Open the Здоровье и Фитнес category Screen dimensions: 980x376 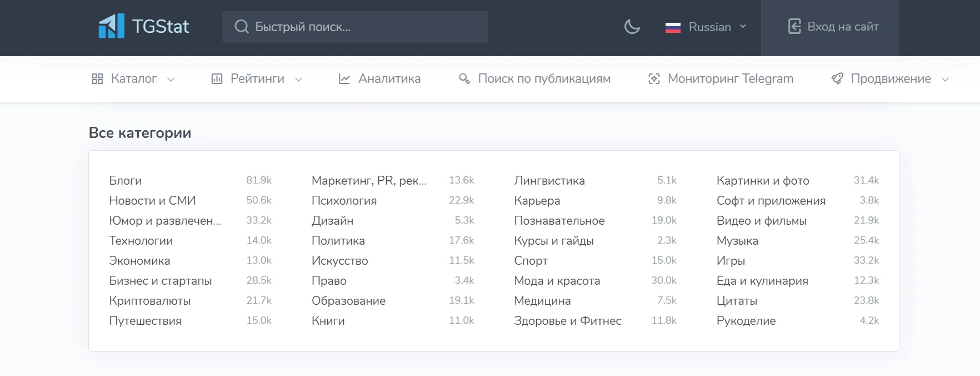(568, 321)
